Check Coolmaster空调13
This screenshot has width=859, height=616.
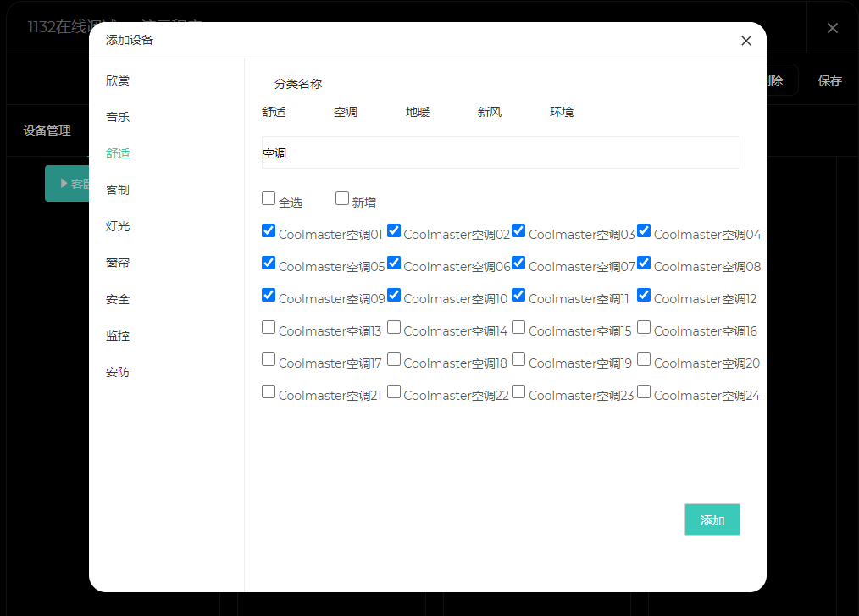[x=269, y=327]
